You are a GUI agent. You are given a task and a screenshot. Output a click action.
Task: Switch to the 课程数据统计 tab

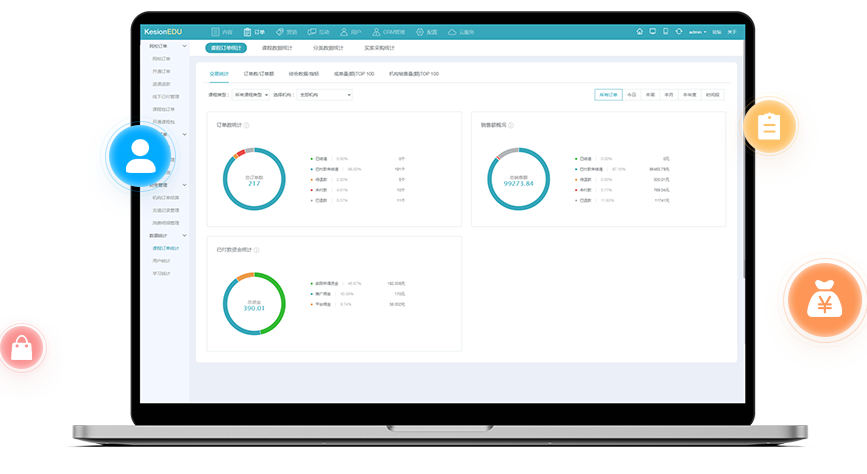pyautogui.click(x=277, y=48)
